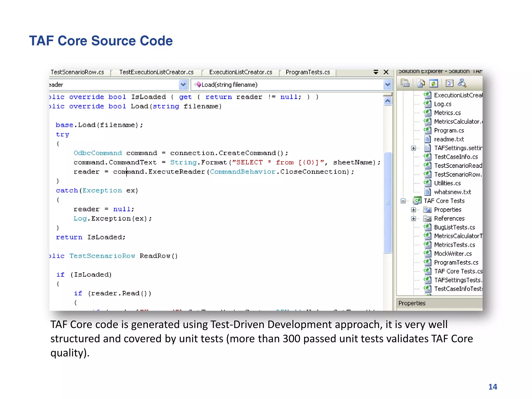Click the Properties folder icon under TAF Core Tests

click(x=428, y=209)
